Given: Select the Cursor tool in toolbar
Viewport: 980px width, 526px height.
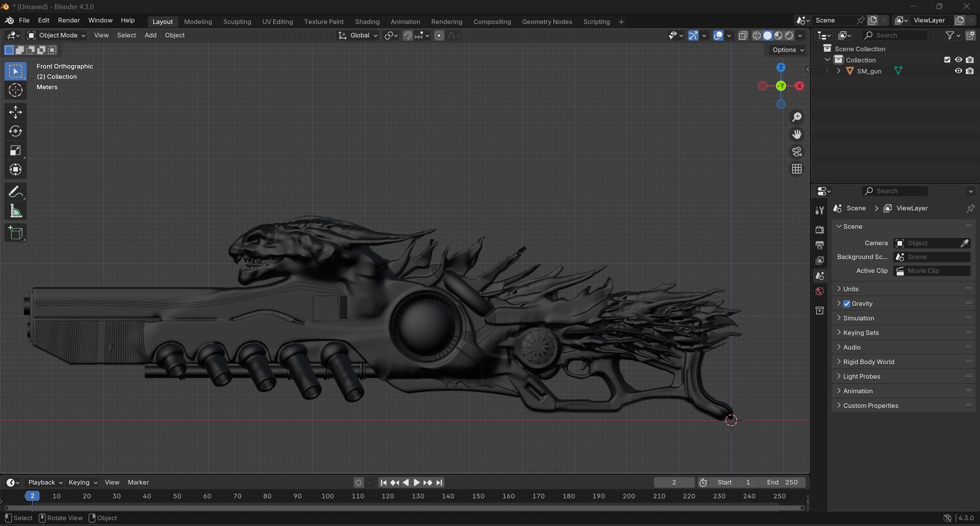Looking at the screenshot, I should (x=15, y=90).
